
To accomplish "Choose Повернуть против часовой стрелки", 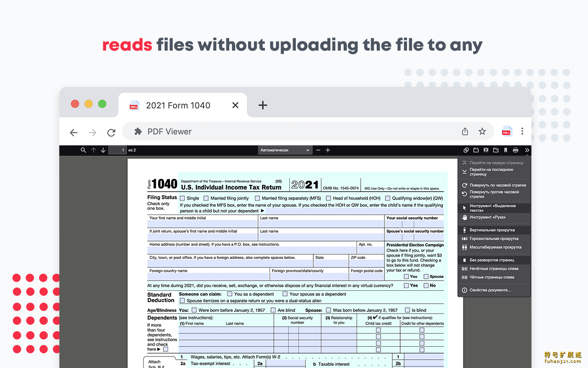I will click(494, 194).
